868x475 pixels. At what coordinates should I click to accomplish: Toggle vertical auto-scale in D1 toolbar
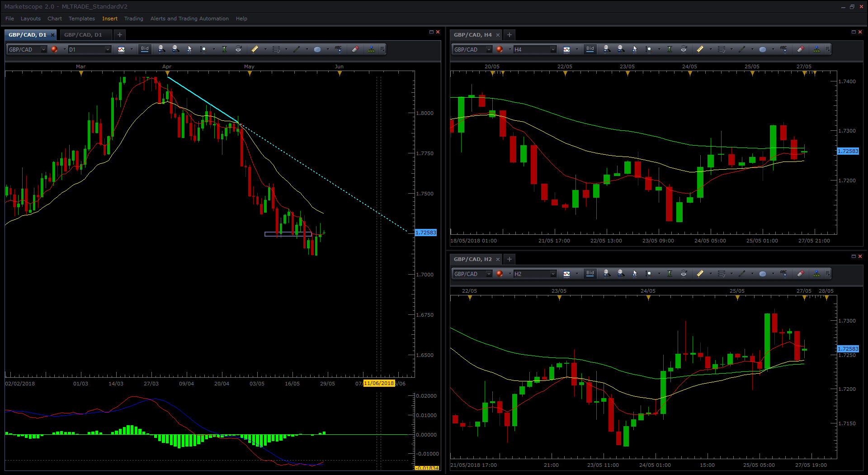point(224,49)
